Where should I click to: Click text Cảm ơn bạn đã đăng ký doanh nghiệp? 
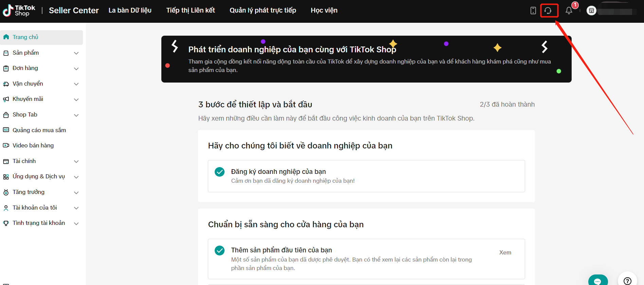(x=293, y=181)
